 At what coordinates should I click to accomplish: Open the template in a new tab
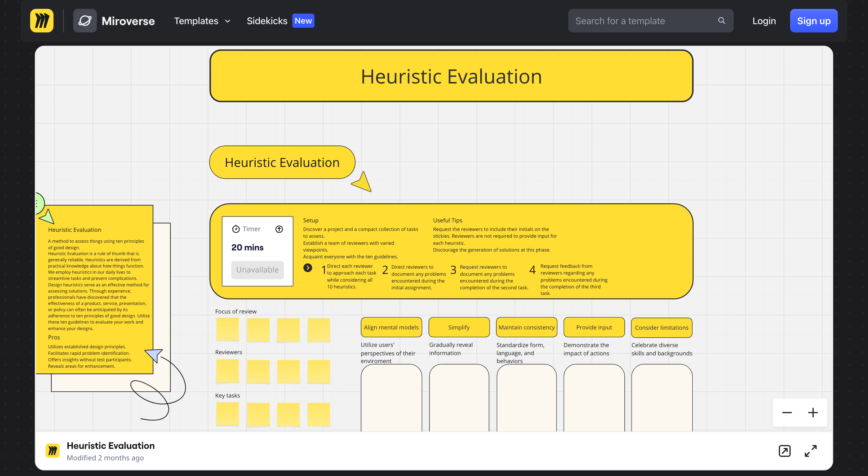785,451
